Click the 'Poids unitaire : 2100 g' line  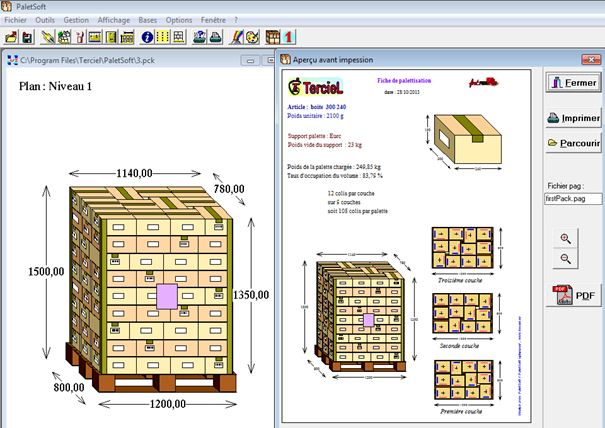tap(315, 116)
